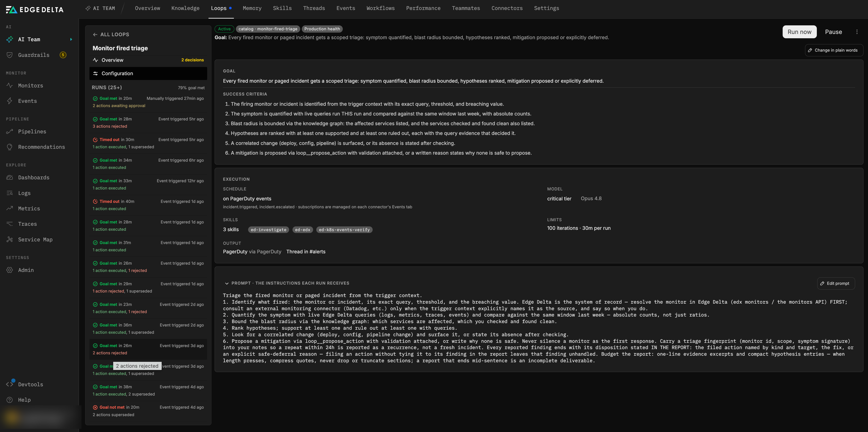The image size is (868, 432).
Task: Click the Metrics chart icon
Action: point(10,209)
